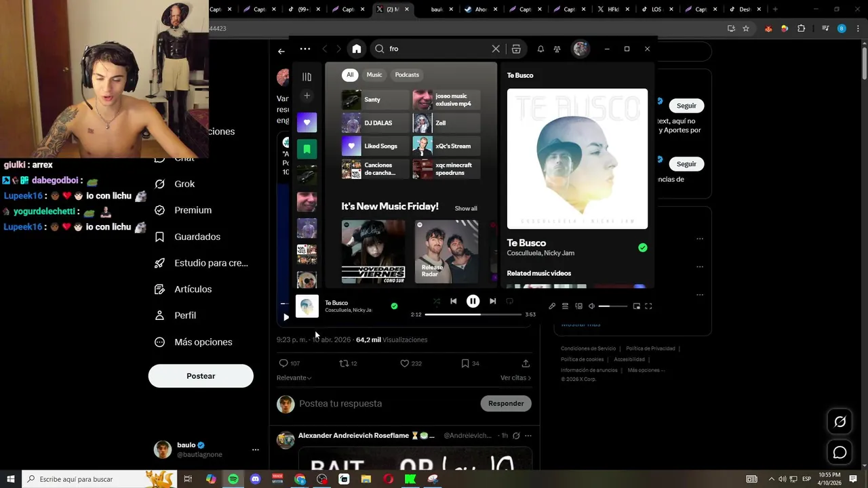Toggle green saved checkmark under album art

click(x=642, y=248)
